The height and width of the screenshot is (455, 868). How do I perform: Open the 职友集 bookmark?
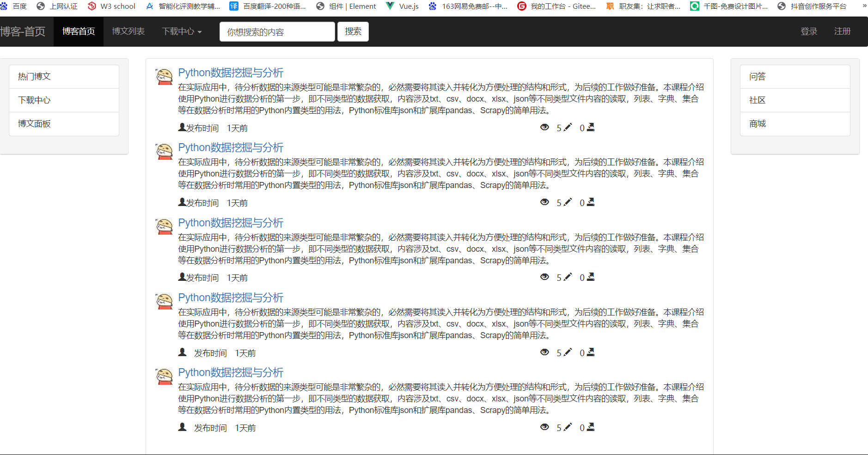pos(643,6)
